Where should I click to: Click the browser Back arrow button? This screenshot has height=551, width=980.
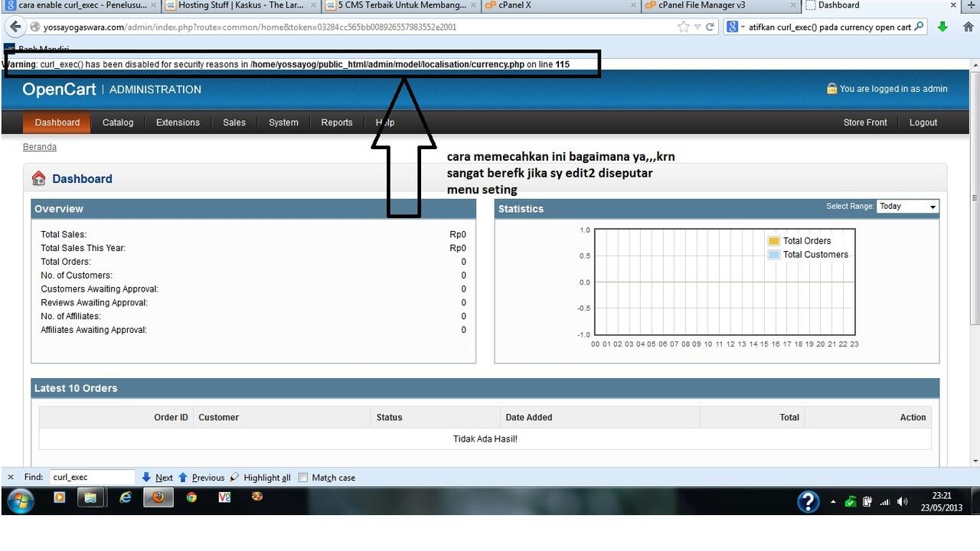click(x=15, y=27)
